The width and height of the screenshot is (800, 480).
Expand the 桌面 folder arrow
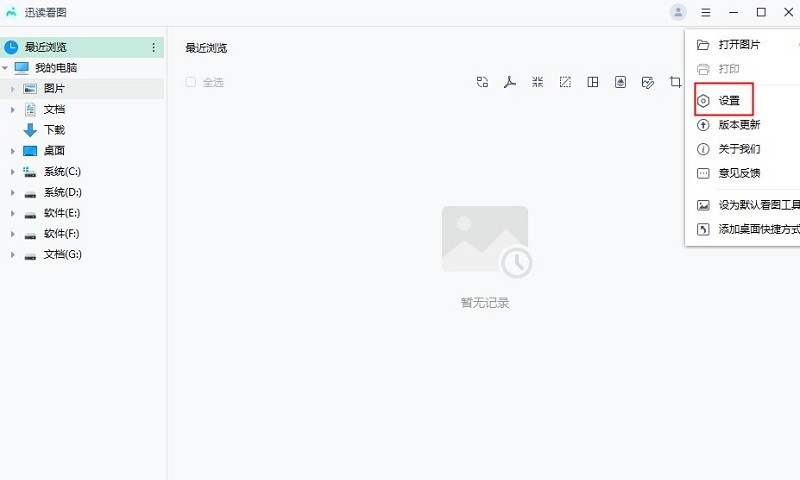13,151
